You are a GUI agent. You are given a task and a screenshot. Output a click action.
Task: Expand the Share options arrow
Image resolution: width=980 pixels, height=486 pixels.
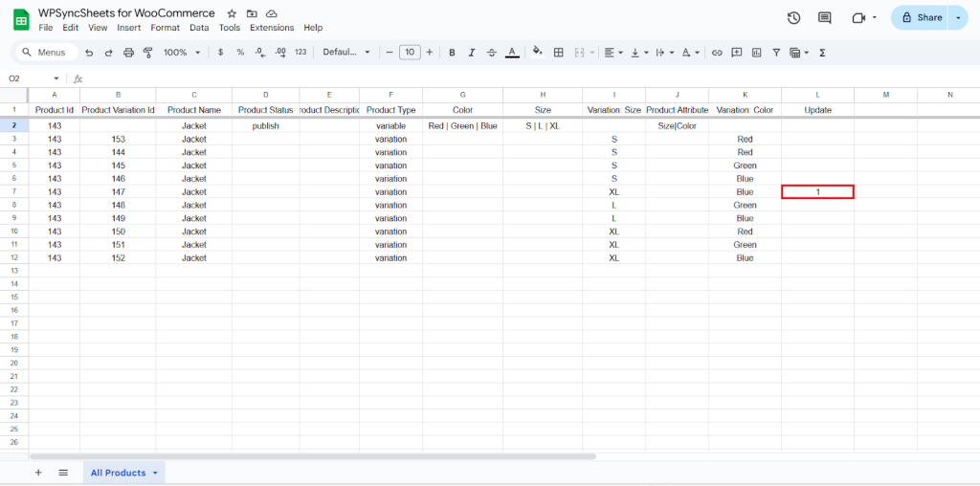pyautogui.click(x=958, y=18)
